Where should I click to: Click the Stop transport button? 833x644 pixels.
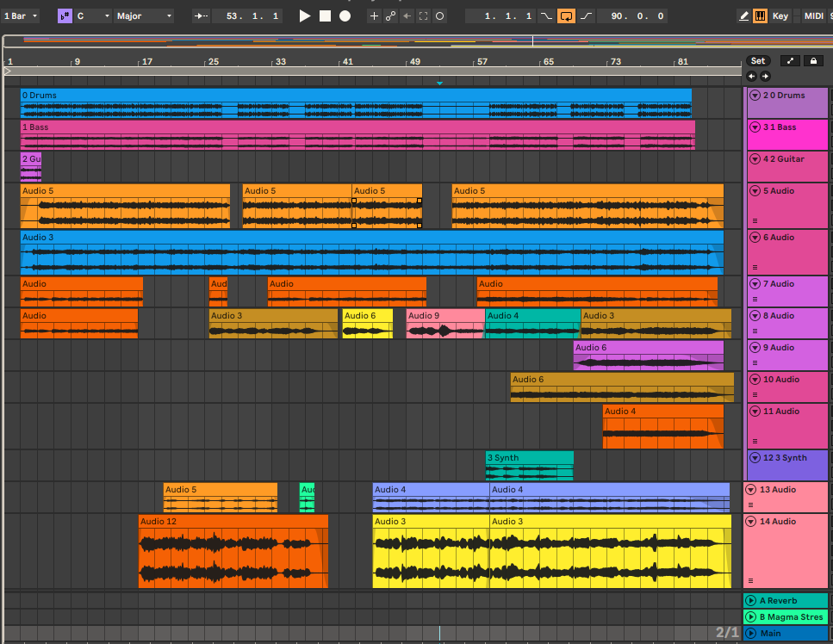(x=325, y=15)
